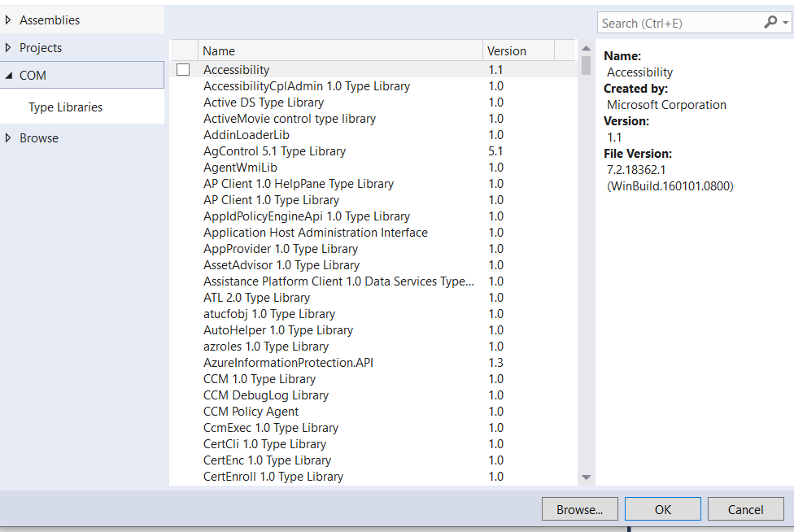The width and height of the screenshot is (794, 532).
Task: Click the Browse... button
Action: pyautogui.click(x=580, y=509)
